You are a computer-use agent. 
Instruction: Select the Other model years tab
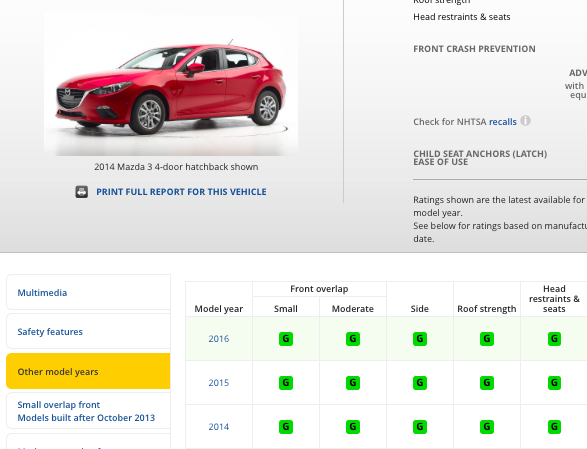(x=88, y=371)
